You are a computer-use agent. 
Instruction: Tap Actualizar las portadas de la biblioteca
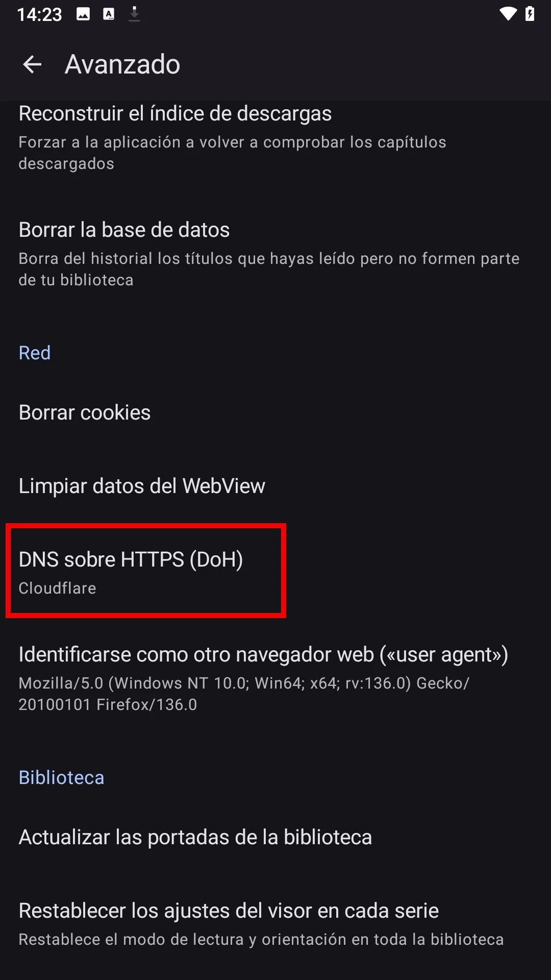[x=275, y=837]
